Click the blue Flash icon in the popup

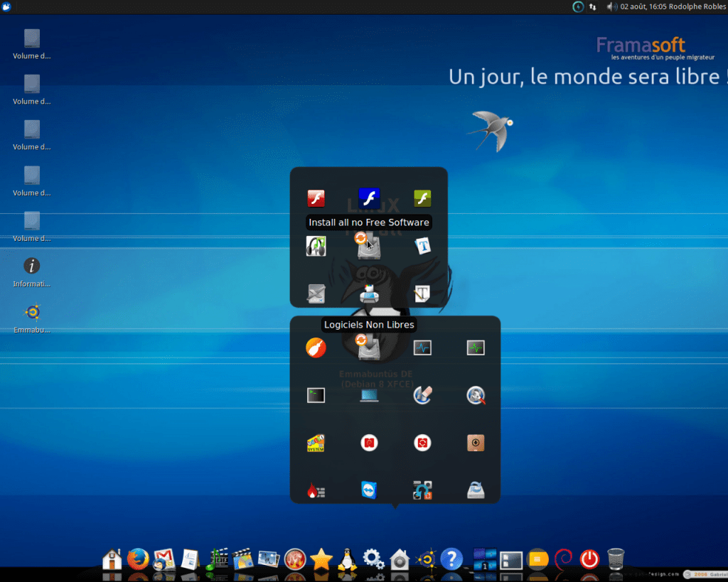369,198
